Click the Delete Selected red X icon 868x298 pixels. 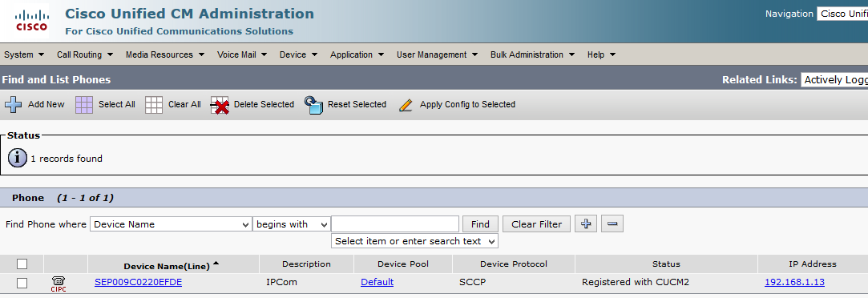click(x=220, y=104)
